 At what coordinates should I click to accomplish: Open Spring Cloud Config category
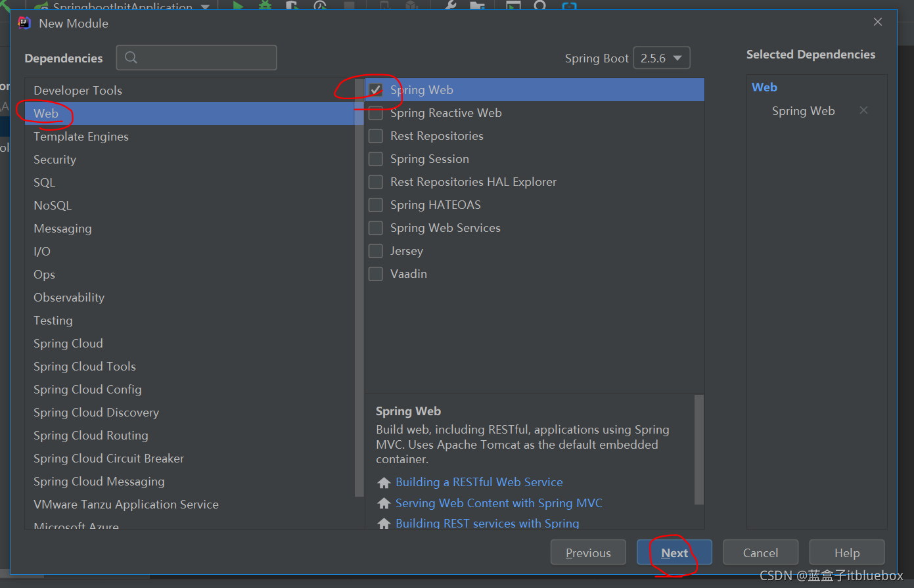[x=189, y=389]
